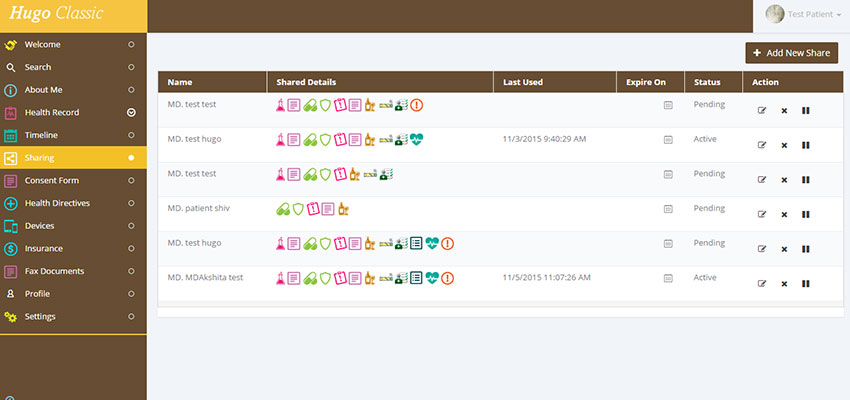Viewport: 850px width, 400px height.
Task: Open the Sharing section in sidebar
Action: [73, 158]
